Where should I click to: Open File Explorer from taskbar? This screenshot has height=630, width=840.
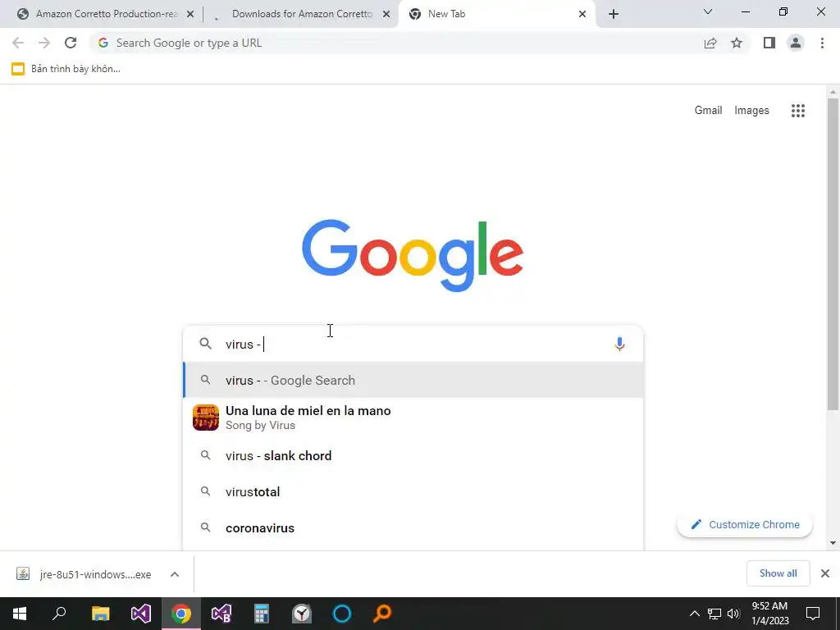coord(100,614)
